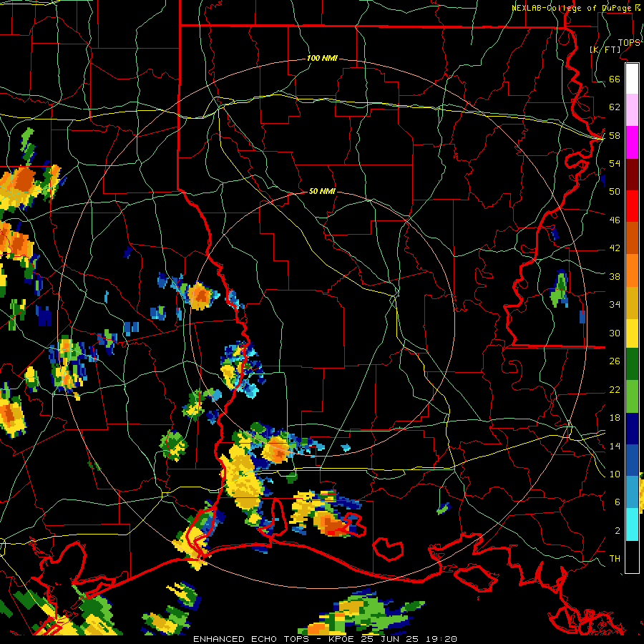Select the cyan legend swatch

tap(632, 525)
